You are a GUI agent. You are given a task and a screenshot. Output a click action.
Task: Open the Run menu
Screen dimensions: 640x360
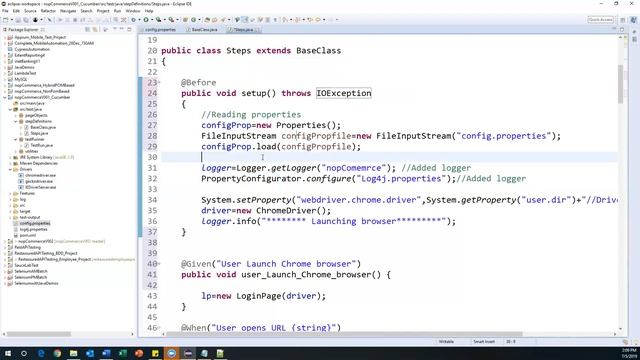[118, 11]
